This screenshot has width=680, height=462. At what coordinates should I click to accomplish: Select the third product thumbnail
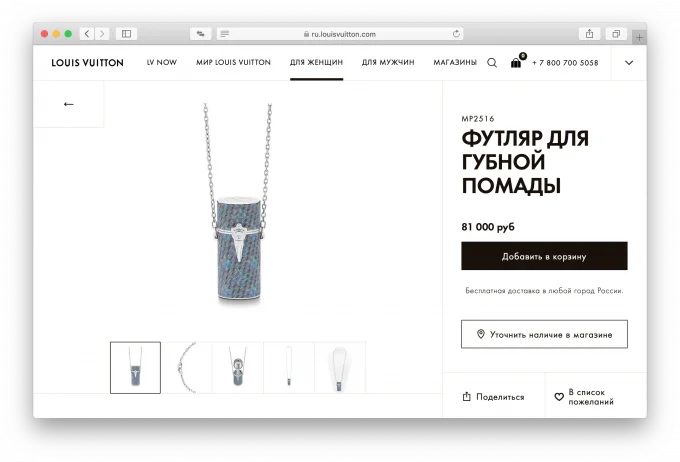pyautogui.click(x=238, y=367)
